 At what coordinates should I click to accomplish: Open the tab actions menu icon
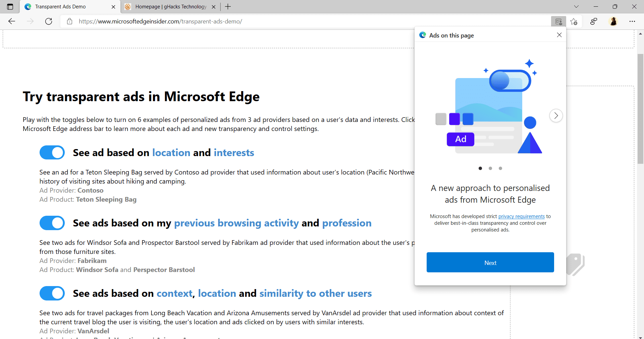point(9,6)
